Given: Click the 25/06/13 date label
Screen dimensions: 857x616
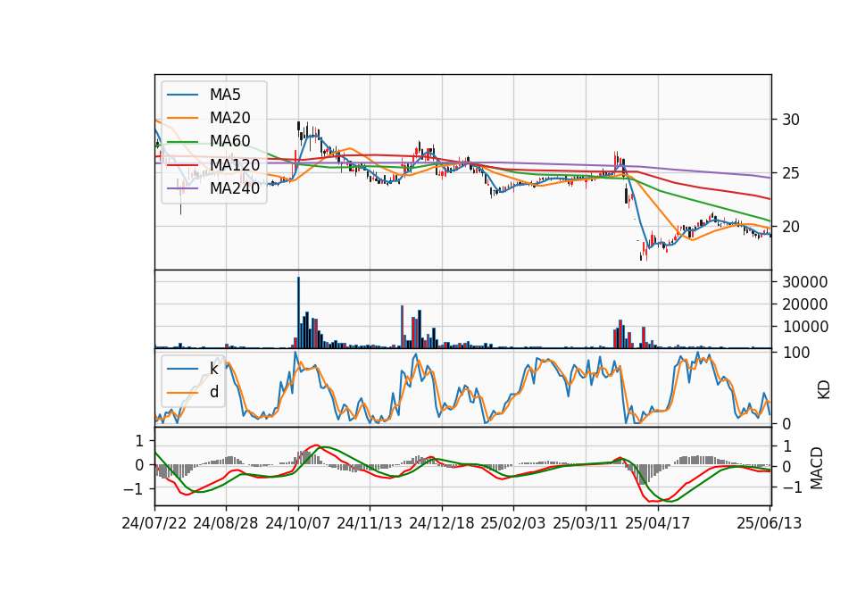Looking at the screenshot, I should (770, 523).
